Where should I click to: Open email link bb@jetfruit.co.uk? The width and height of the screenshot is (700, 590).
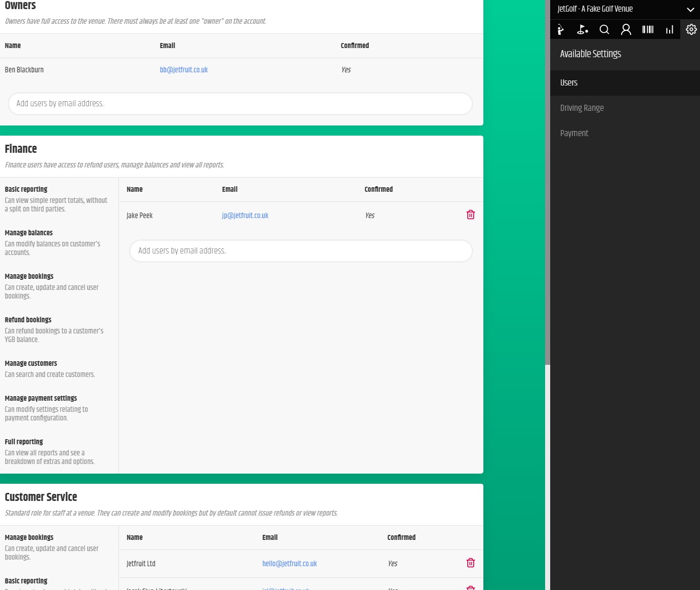point(184,70)
